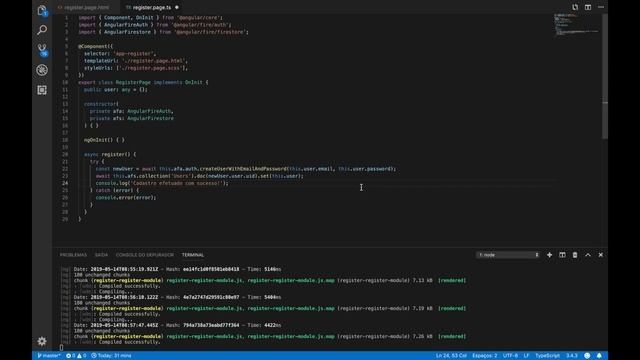Split the editor to the right
This screenshot has height=360, width=640.
588,7
